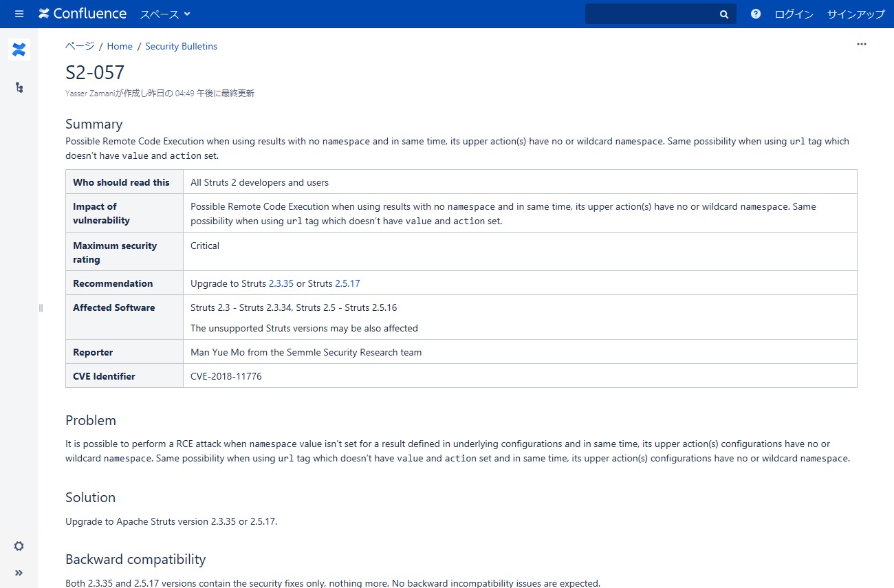
Task: Navigate to Home via breadcrumb
Action: click(x=120, y=46)
